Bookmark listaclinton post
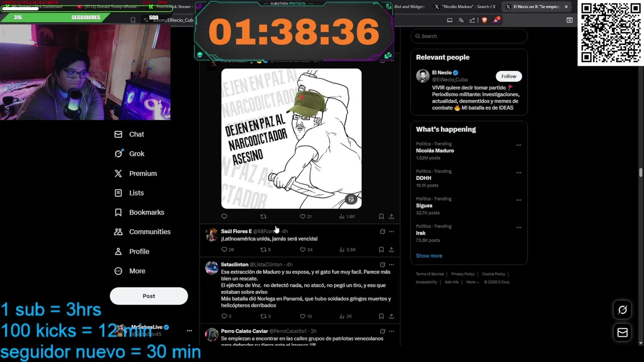 click(x=381, y=316)
